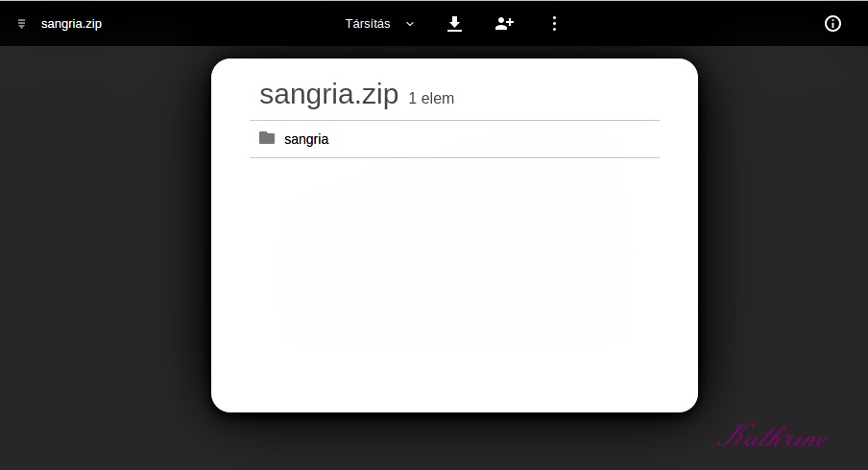Open the sangria folder row
The height and width of the screenshot is (470, 868).
point(454,139)
